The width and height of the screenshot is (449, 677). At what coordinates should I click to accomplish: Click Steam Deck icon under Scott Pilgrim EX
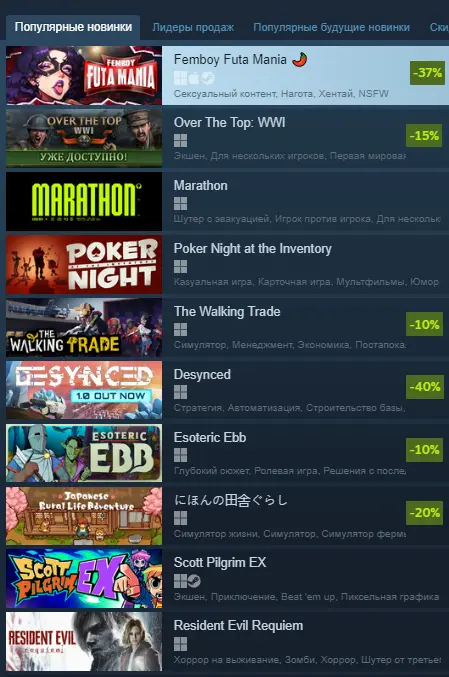[194, 581]
